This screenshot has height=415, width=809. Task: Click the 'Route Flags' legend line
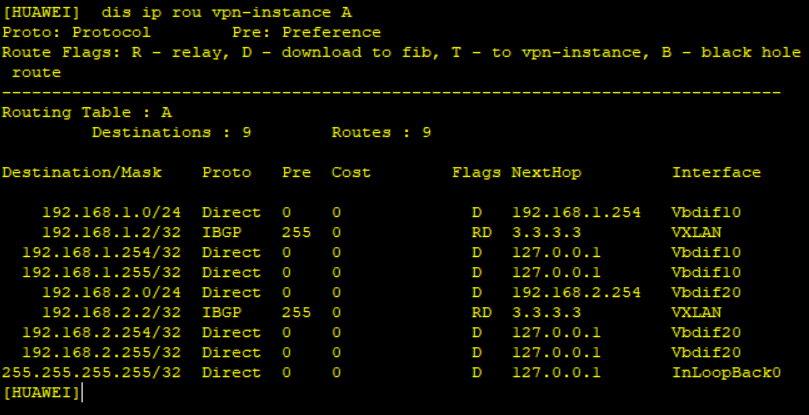[x=400, y=52]
